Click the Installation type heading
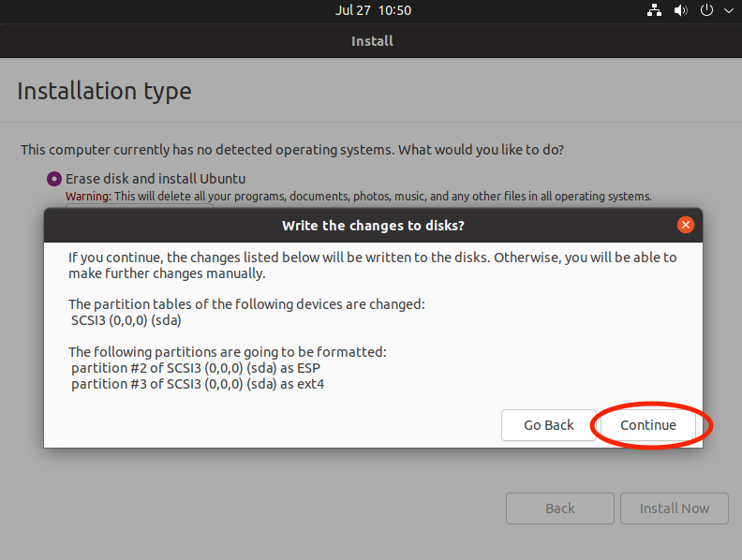 click(104, 91)
